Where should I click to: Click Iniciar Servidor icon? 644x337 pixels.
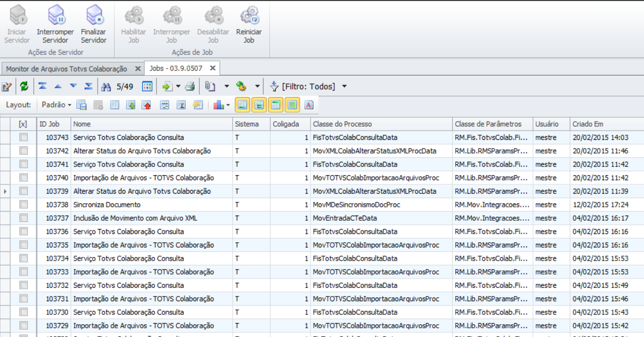[x=17, y=15]
